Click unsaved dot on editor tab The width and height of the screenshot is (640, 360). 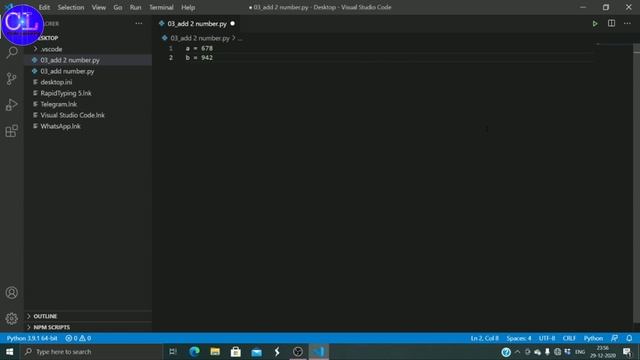click(232, 24)
